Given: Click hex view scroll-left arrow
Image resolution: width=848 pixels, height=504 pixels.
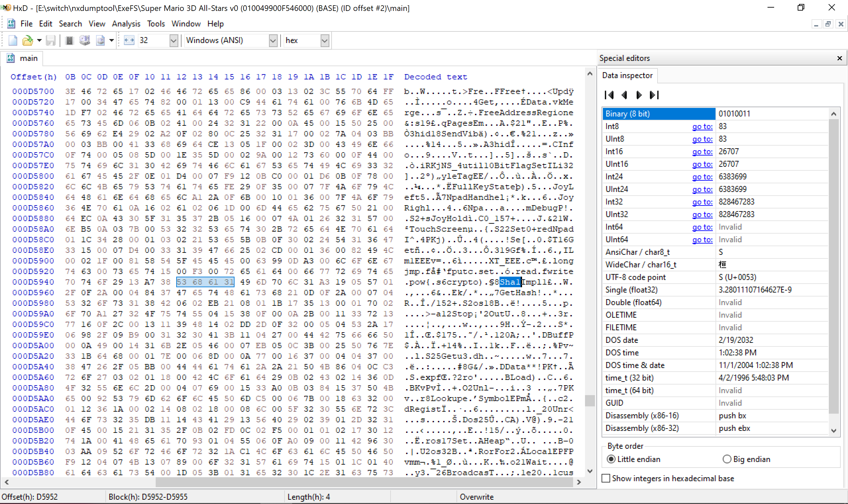Looking at the screenshot, I should [x=6, y=482].
